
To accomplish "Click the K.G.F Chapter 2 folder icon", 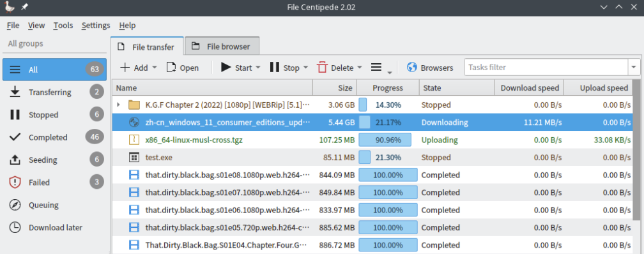I will click(134, 105).
